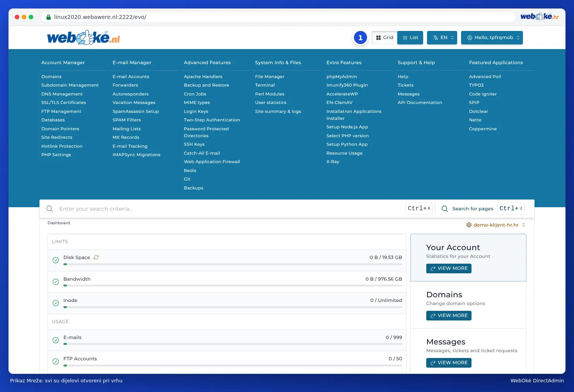Viewport: 574px width, 392px height.
Task: Open File Manager from System Info & Files
Action: tap(270, 77)
